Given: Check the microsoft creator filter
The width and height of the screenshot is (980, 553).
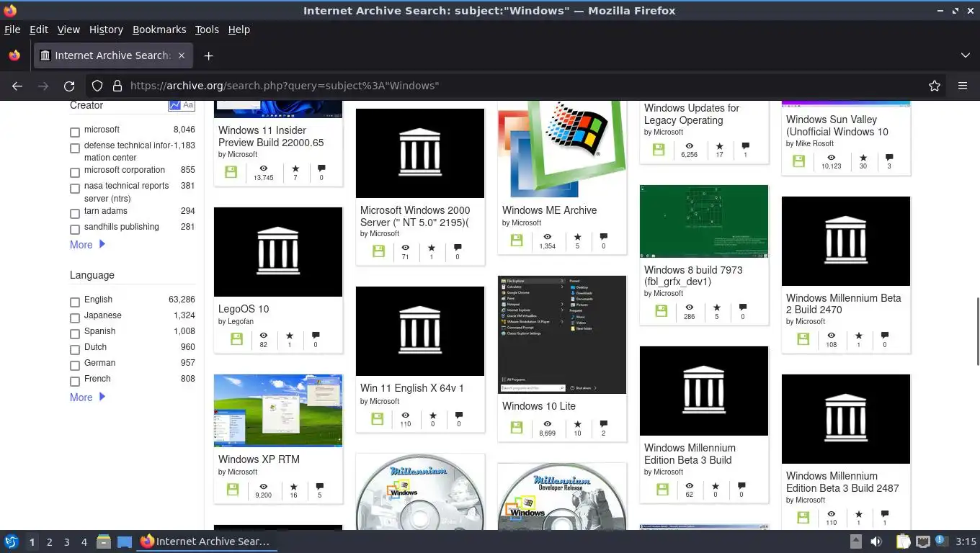Looking at the screenshot, I should click(x=75, y=132).
